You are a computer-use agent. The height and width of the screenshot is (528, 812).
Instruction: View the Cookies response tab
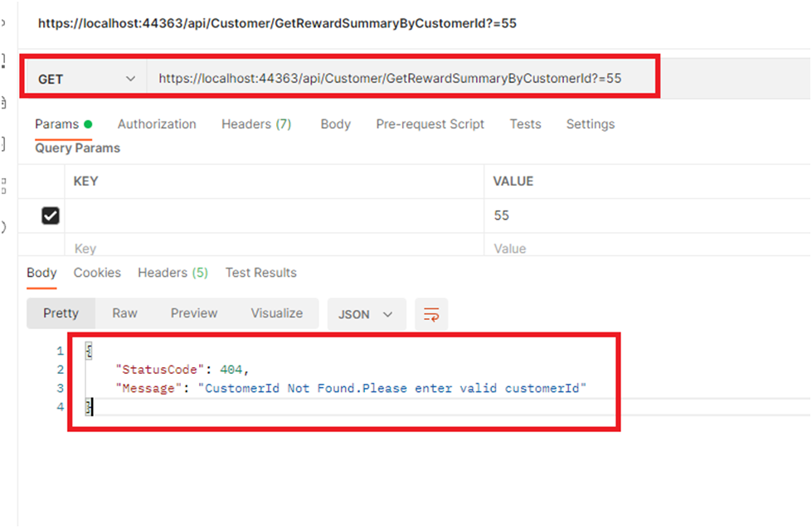point(97,272)
